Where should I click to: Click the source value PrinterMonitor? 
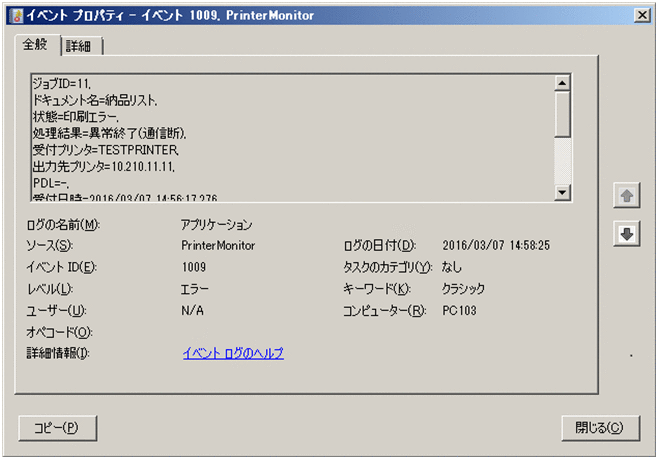tap(218, 245)
